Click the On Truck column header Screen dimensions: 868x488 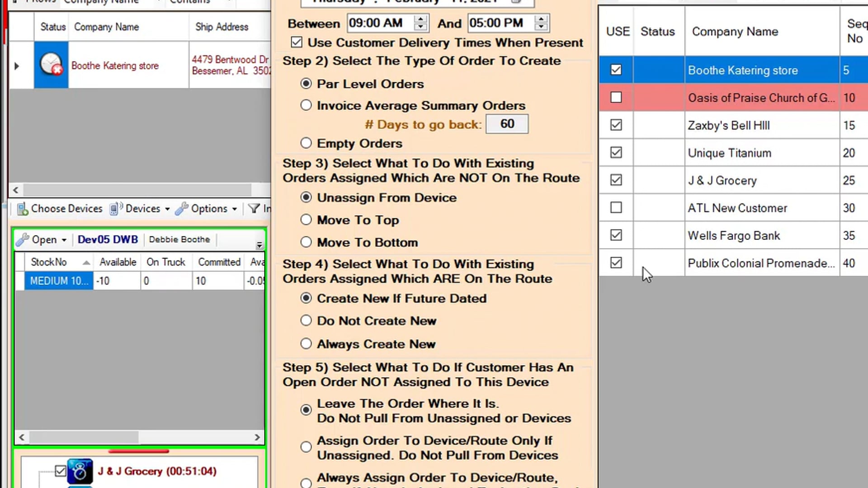pyautogui.click(x=166, y=262)
